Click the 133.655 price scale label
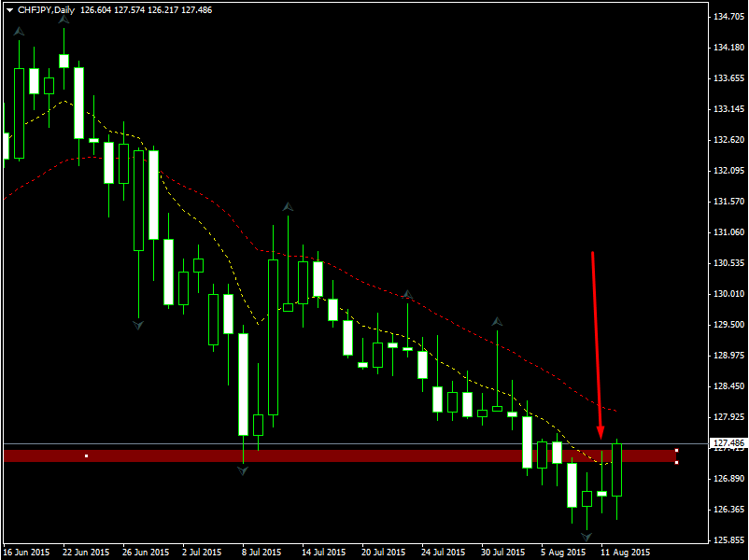 pos(729,78)
